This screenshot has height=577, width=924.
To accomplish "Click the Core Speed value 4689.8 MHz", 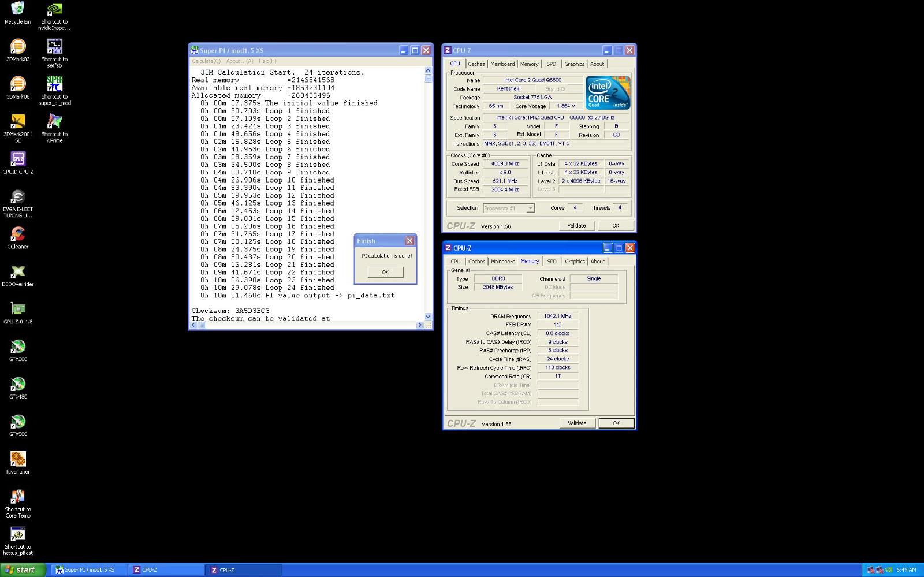I will click(505, 164).
